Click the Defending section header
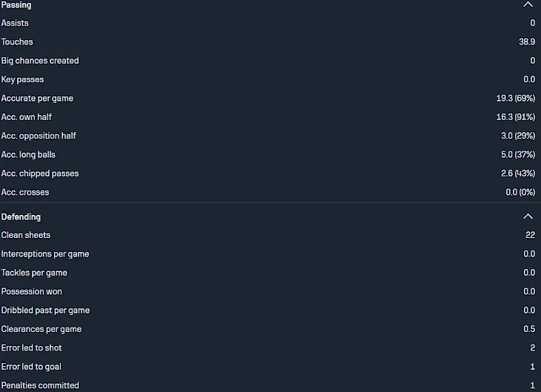The width and height of the screenshot is (541, 392). (x=21, y=216)
